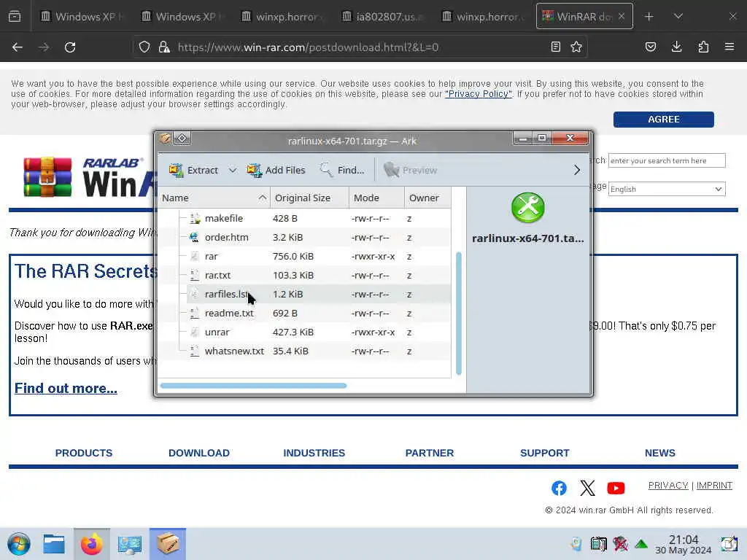Open the Extract dropdown arrow in Ark

click(x=233, y=170)
